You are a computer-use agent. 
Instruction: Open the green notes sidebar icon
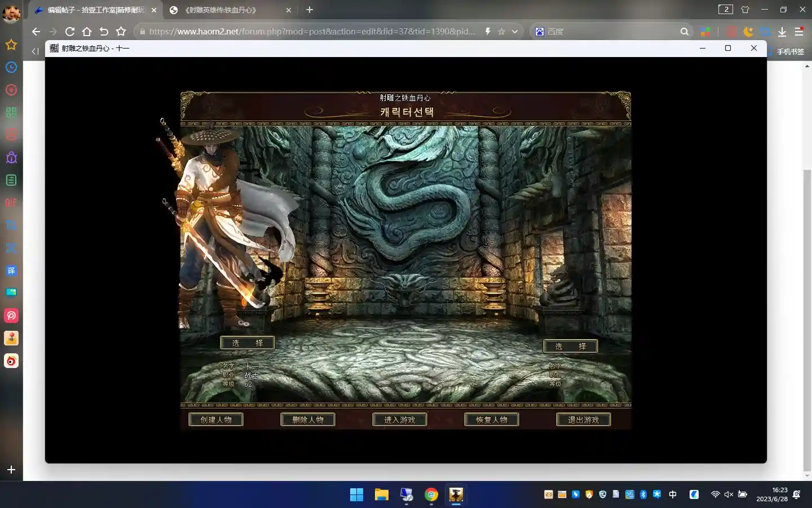point(11,180)
